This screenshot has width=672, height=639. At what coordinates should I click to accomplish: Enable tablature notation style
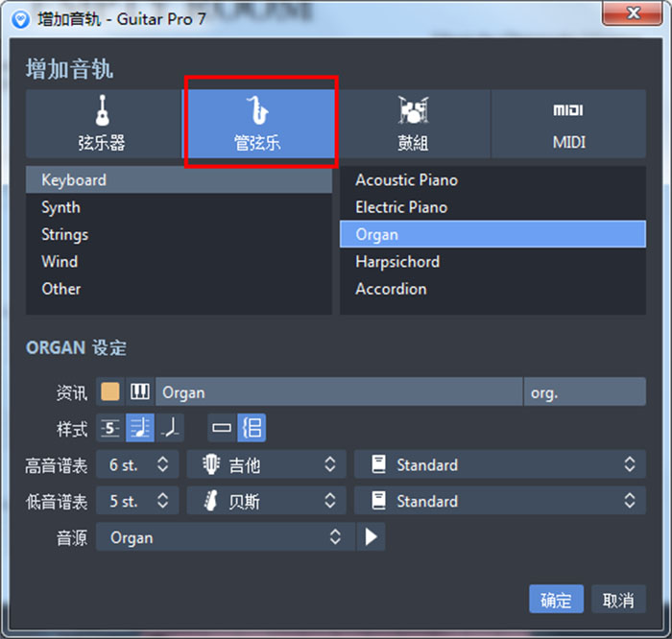[x=111, y=428]
